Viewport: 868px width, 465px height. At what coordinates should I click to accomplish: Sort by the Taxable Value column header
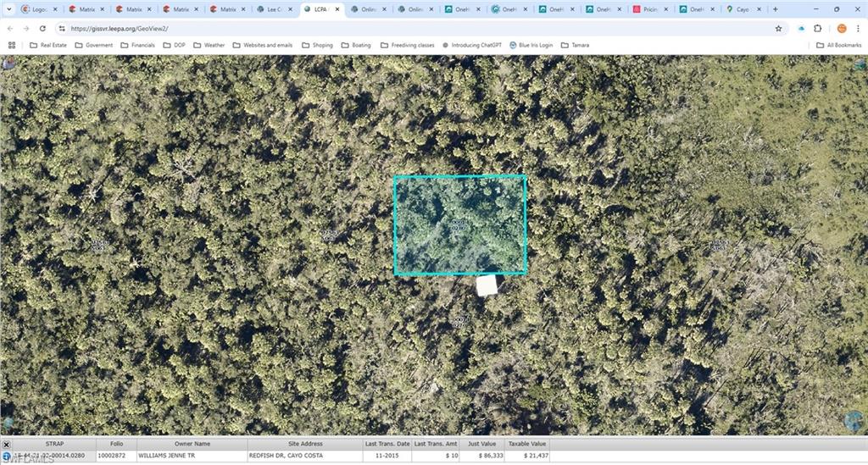(527, 444)
